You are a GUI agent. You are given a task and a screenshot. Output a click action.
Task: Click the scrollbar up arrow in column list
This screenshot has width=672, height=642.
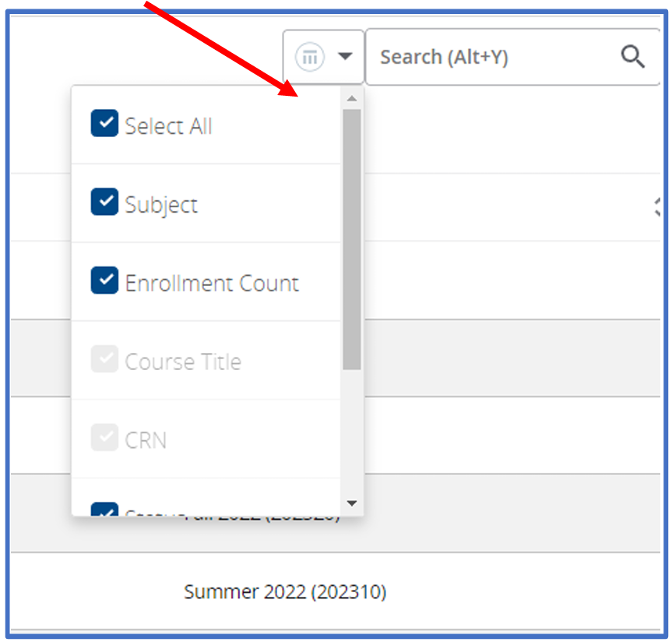pyautogui.click(x=352, y=98)
